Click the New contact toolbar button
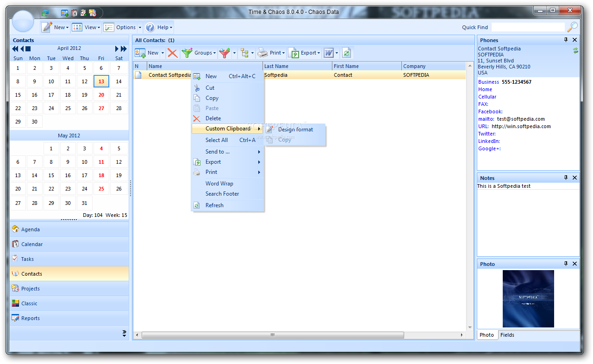The height and width of the screenshot is (364, 593). tap(147, 53)
